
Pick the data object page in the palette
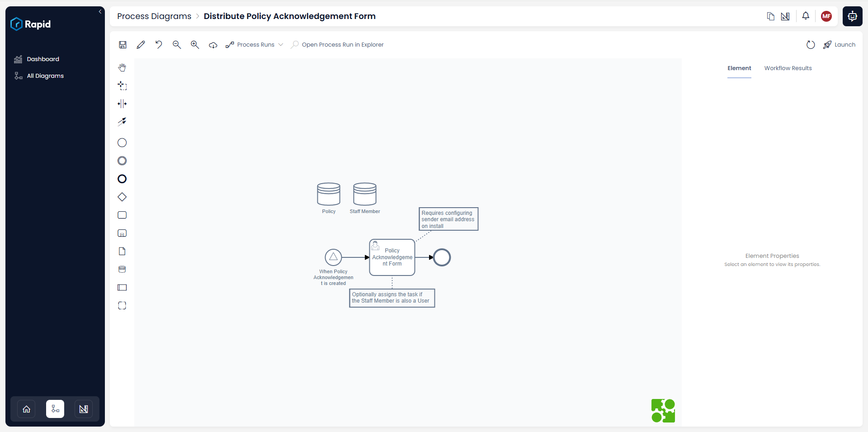pos(122,252)
